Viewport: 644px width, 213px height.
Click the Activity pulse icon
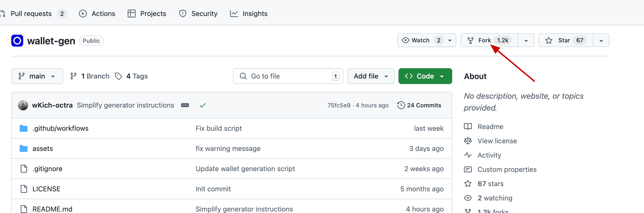point(468,155)
